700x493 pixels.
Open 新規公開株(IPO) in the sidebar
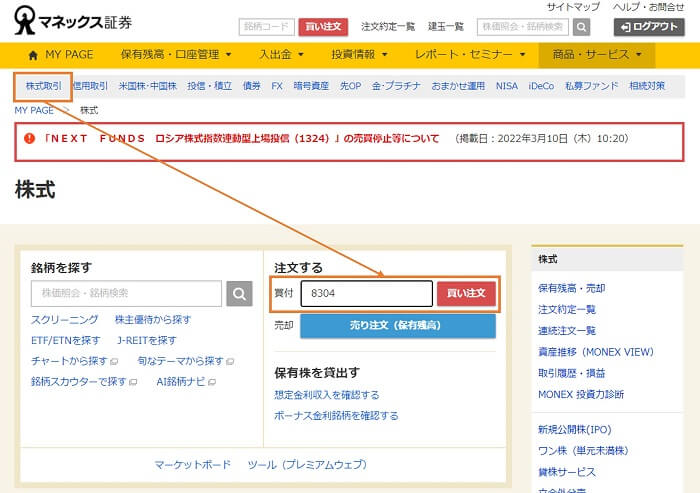tap(575, 430)
